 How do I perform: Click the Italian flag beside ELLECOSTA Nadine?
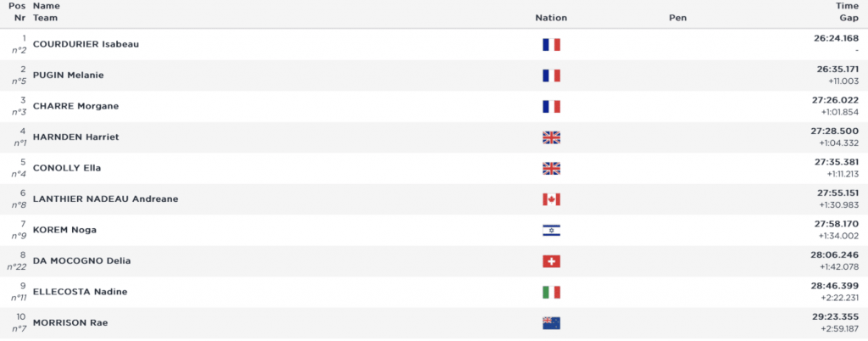pyautogui.click(x=551, y=292)
